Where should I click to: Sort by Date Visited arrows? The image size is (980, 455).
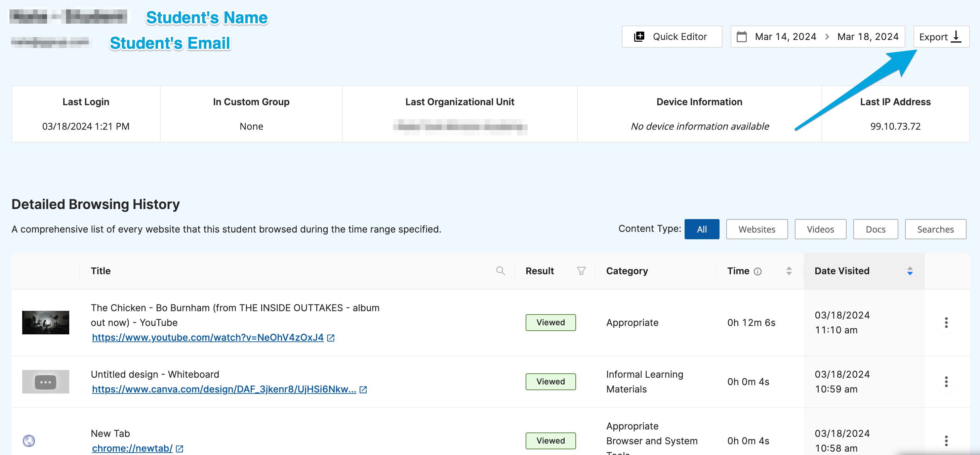click(x=910, y=271)
